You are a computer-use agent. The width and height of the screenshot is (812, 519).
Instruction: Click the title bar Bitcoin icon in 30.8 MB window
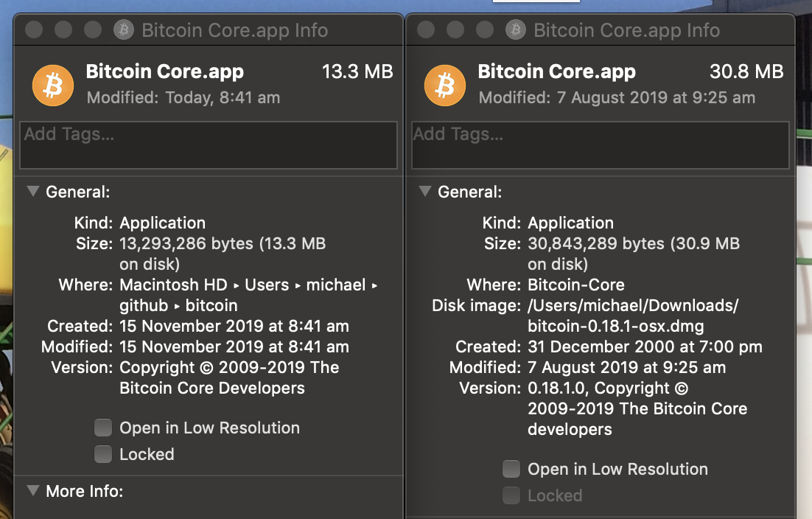pos(516,30)
